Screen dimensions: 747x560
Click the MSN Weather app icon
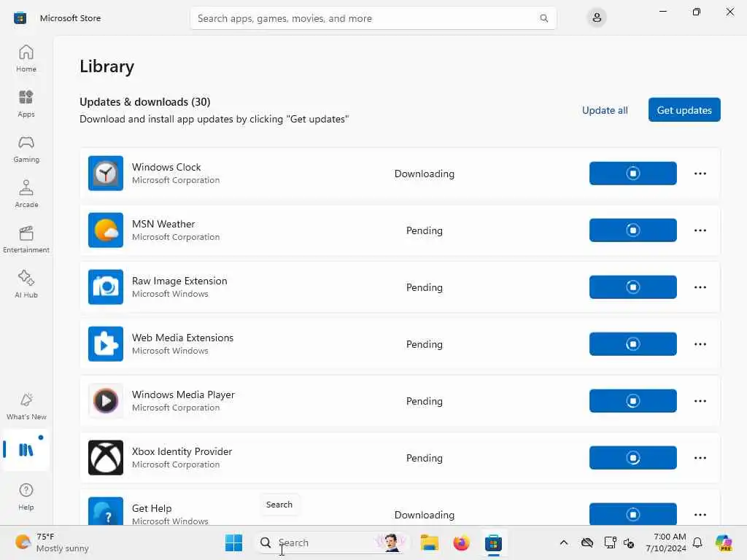(106, 230)
